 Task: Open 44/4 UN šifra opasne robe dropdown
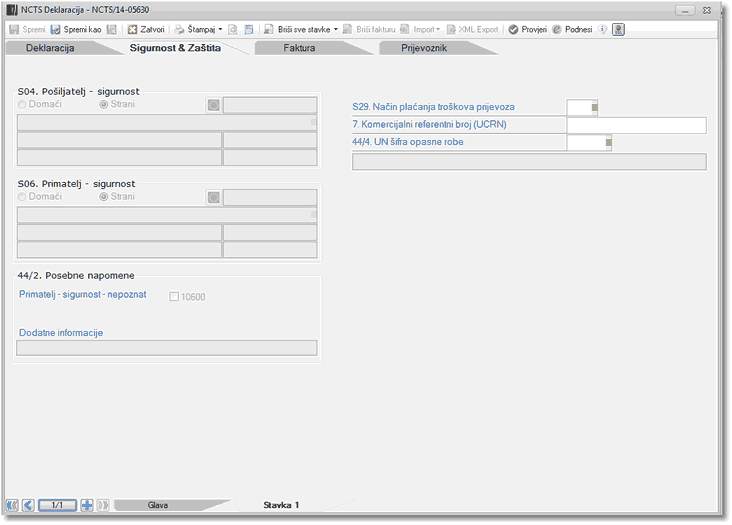point(608,142)
